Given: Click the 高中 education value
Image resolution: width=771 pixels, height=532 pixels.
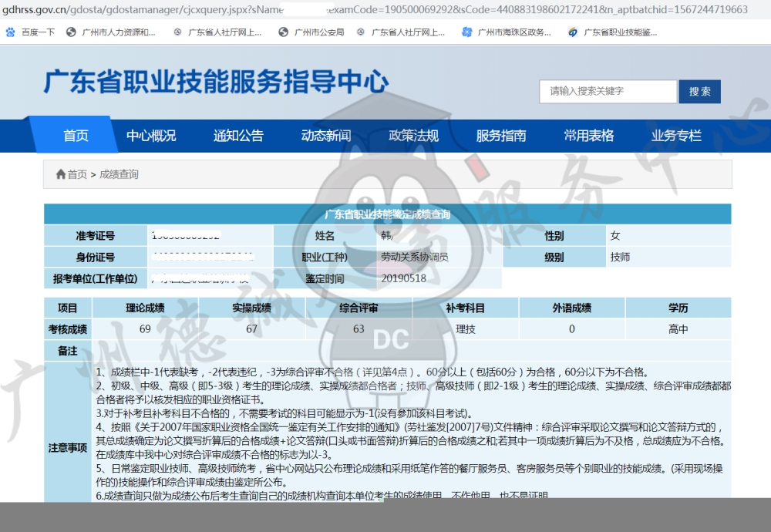Looking at the screenshot, I should (678, 329).
